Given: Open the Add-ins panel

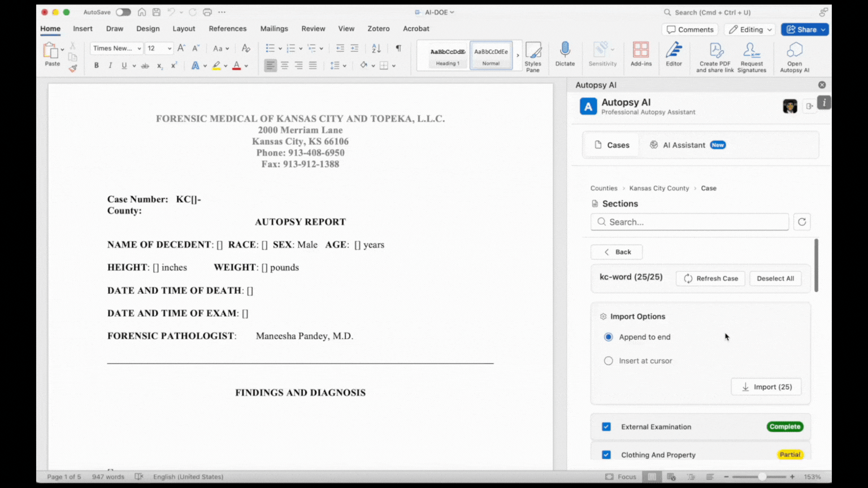Looking at the screenshot, I should click(x=640, y=56).
